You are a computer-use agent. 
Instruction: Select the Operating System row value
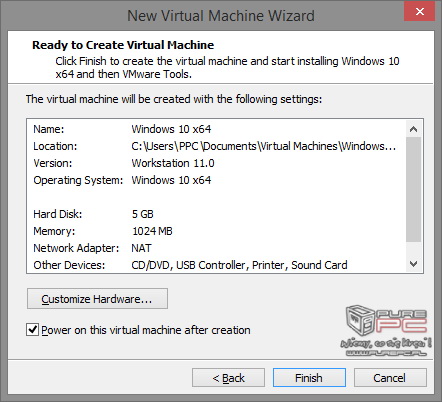point(171,180)
